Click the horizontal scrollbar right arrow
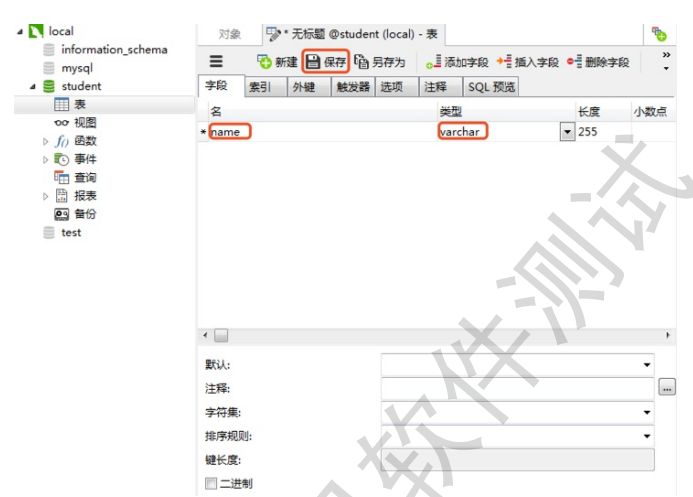 [x=668, y=335]
